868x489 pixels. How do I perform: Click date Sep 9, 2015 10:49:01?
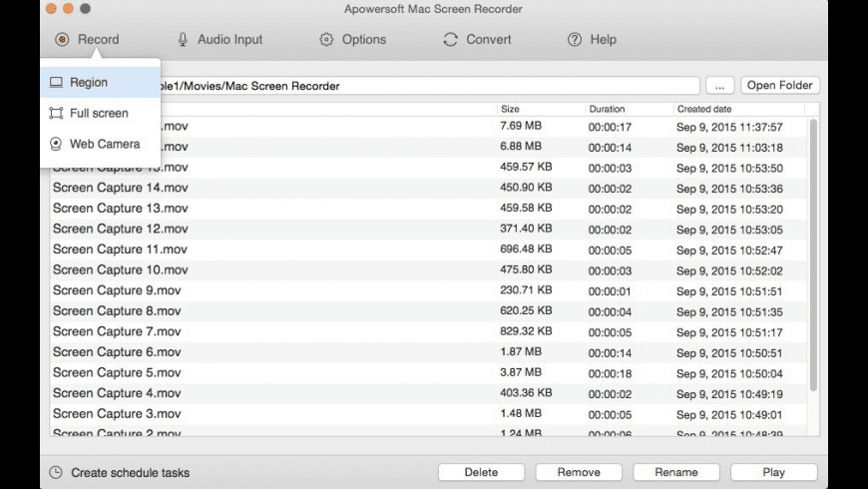(x=729, y=415)
